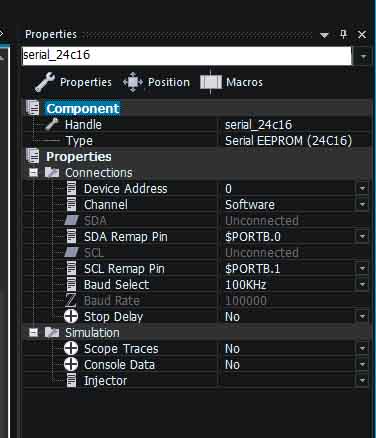Viewport: 376px width, 438px height.
Task: Click the Stop Delay plus-circle icon
Action: coord(71,316)
